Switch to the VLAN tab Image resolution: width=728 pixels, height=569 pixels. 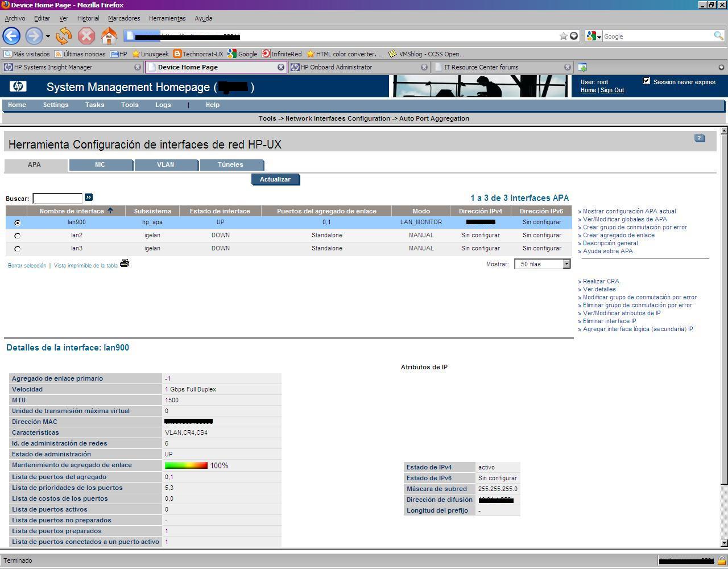pyautogui.click(x=166, y=165)
